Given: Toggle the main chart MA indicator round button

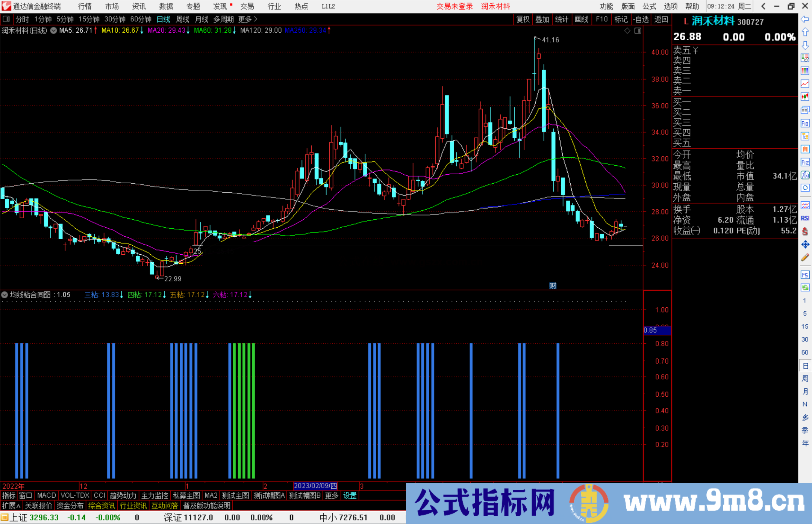Looking at the screenshot, I should click(x=53, y=30).
